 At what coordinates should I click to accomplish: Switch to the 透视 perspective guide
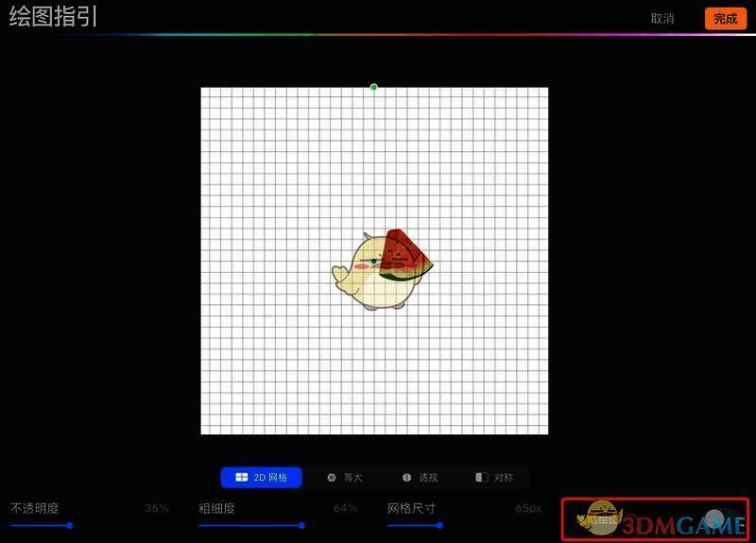(420, 477)
